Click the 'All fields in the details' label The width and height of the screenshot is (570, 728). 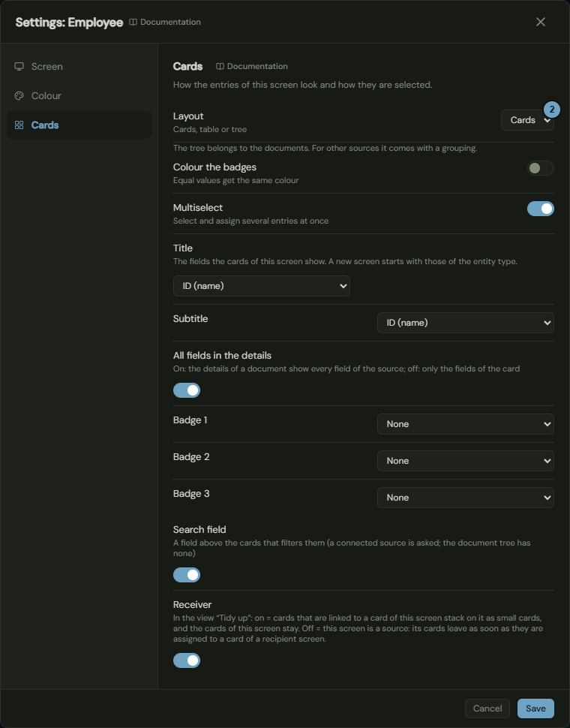pyautogui.click(x=222, y=356)
